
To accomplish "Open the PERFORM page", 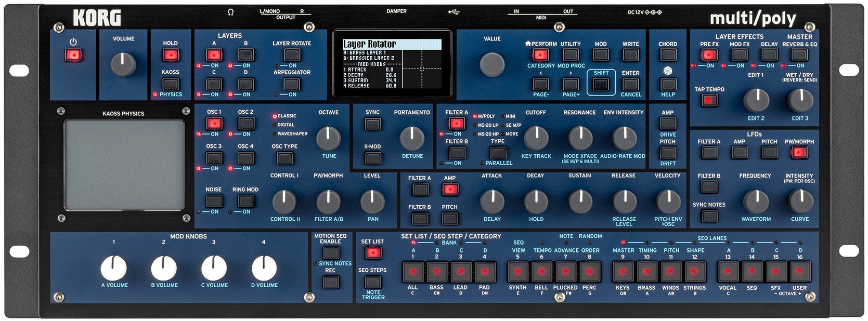I will (541, 55).
